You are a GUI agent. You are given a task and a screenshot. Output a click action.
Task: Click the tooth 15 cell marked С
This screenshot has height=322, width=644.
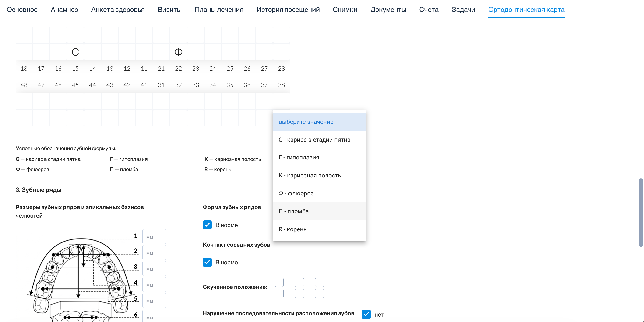(x=75, y=52)
